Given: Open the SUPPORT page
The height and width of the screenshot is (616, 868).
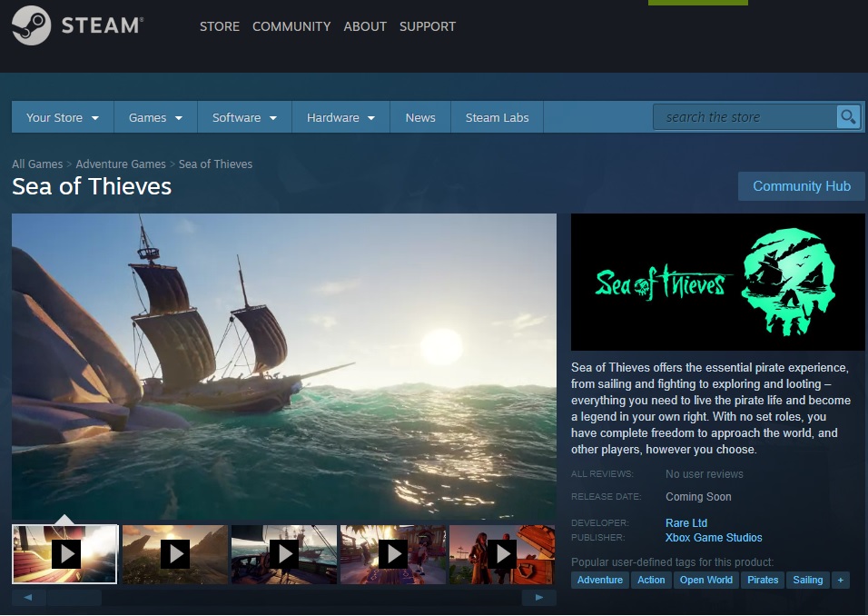Looking at the screenshot, I should pyautogui.click(x=428, y=26).
